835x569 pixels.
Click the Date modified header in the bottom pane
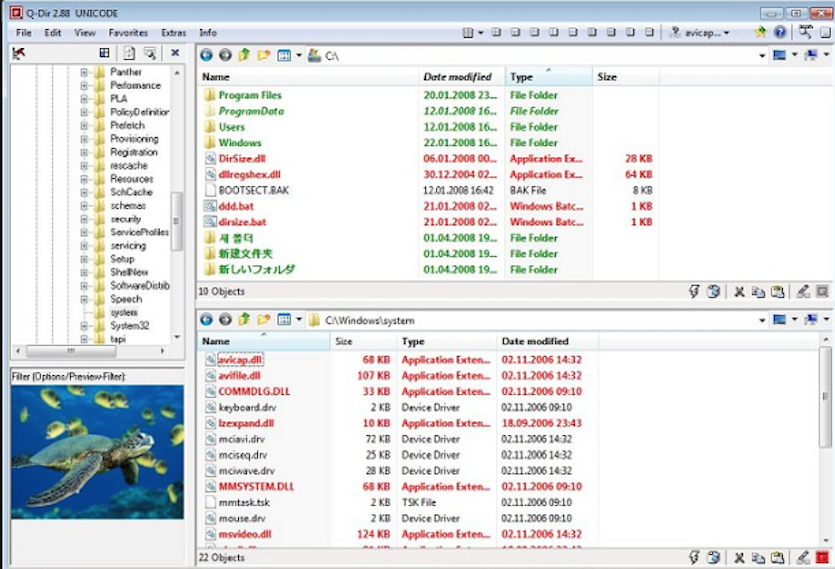point(547,341)
